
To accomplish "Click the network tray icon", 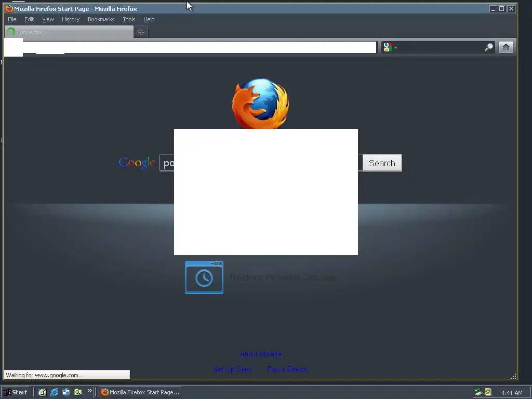I will (478, 392).
